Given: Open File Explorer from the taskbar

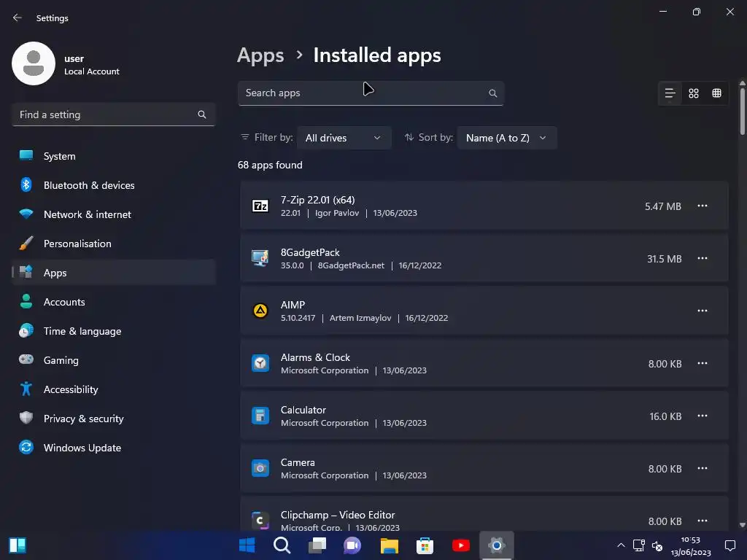Looking at the screenshot, I should point(390,545).
